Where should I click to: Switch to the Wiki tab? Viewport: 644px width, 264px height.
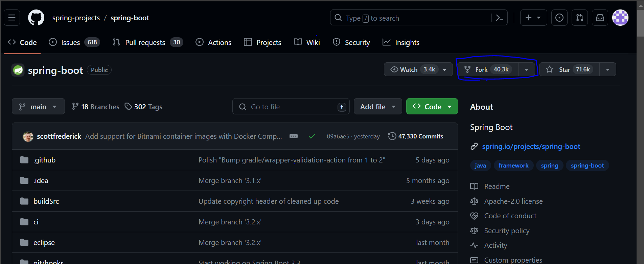[x=307, y=42]
